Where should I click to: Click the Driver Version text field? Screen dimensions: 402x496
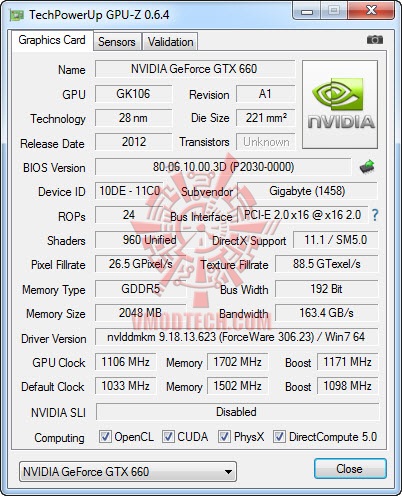click(x=236, y=337)
